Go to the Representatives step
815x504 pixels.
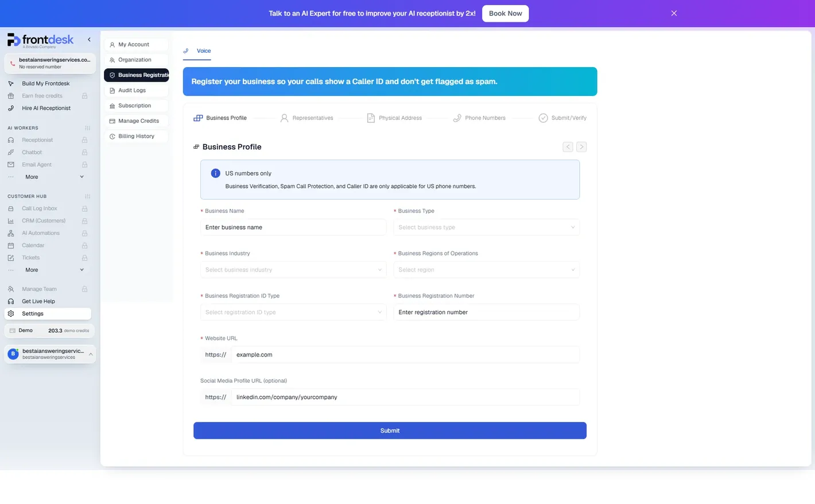coord(306,118)
